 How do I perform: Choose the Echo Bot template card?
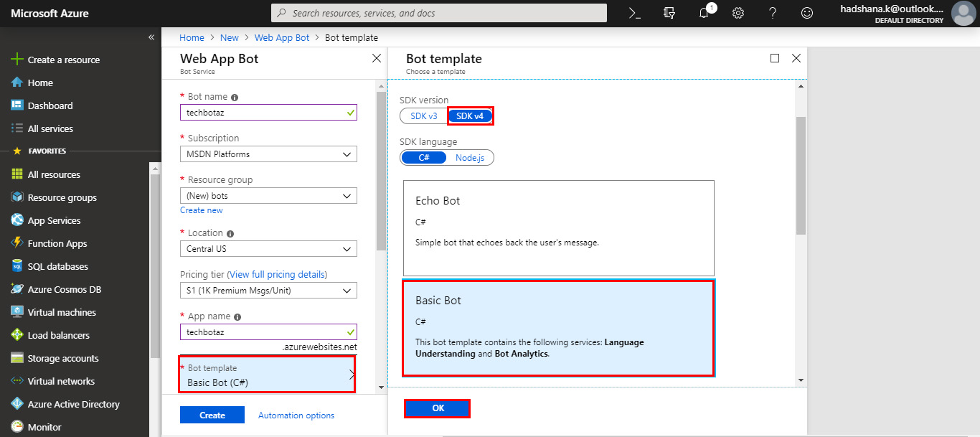coord(559,228)
